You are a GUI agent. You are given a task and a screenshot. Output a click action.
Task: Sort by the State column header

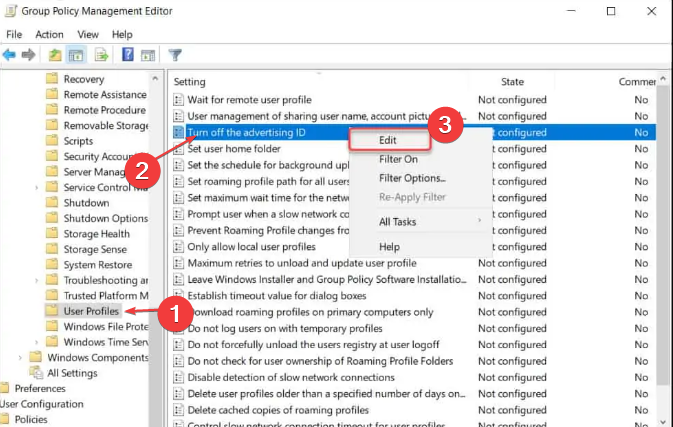512,82
